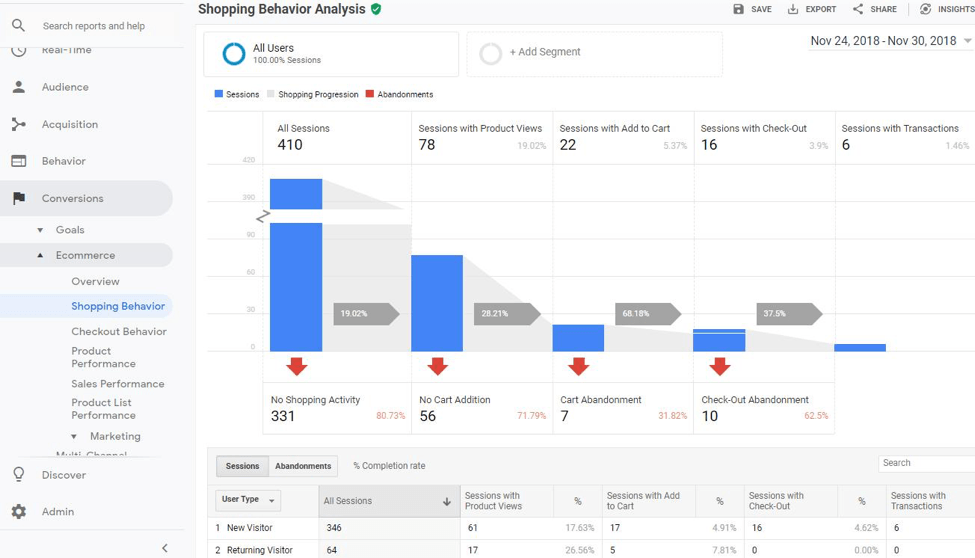The width and height of the screenshot is (975, 558).
Task: Click the Share icon
Action: [858, 9]
